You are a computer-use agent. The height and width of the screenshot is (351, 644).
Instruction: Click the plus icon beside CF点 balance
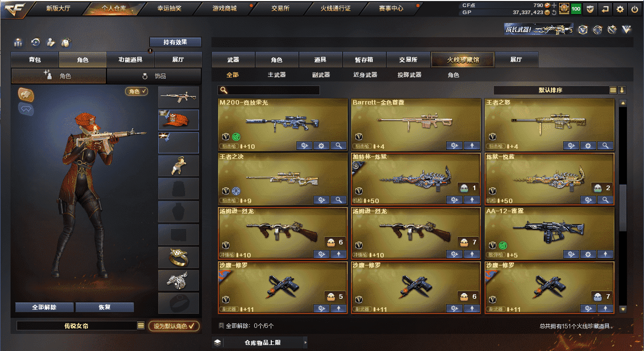(x=554, y=5)
